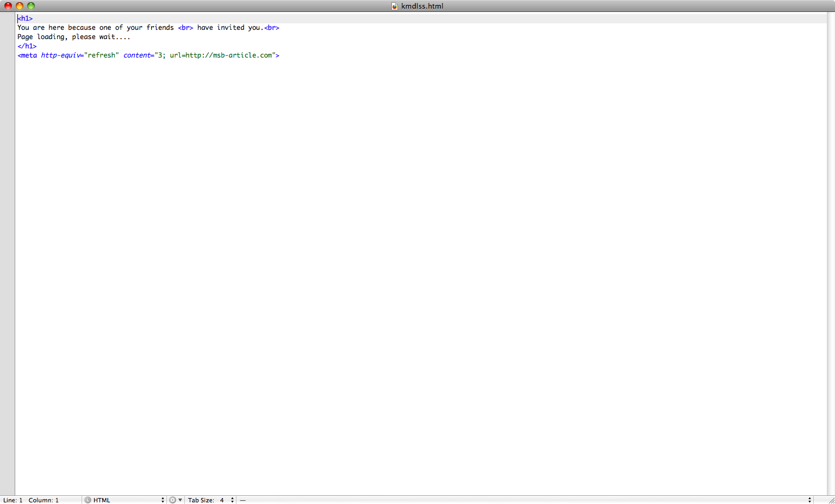Zoom the window using green button
This screenshot has height=504, width=835.
[31, 6]
